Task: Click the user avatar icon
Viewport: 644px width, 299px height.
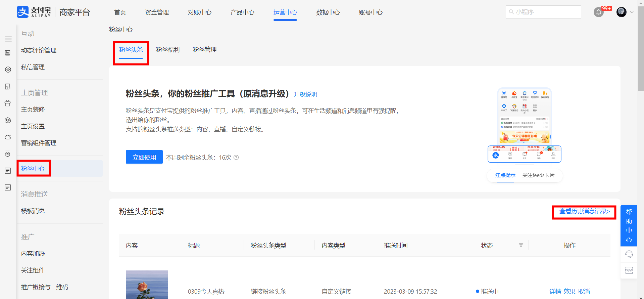Action: pos(622,12)
